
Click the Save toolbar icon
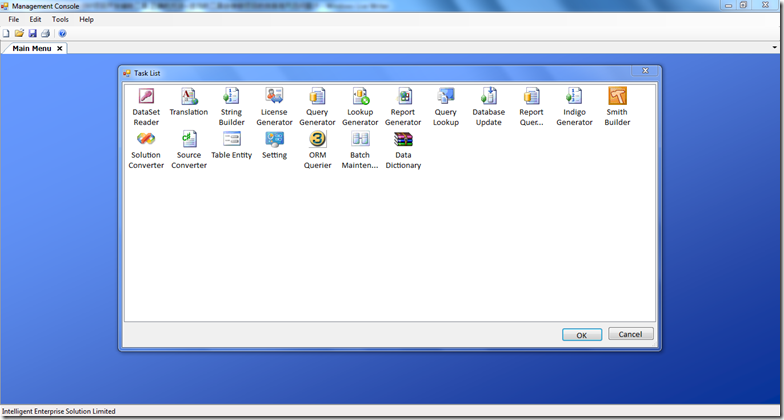[x=32, y=34]
